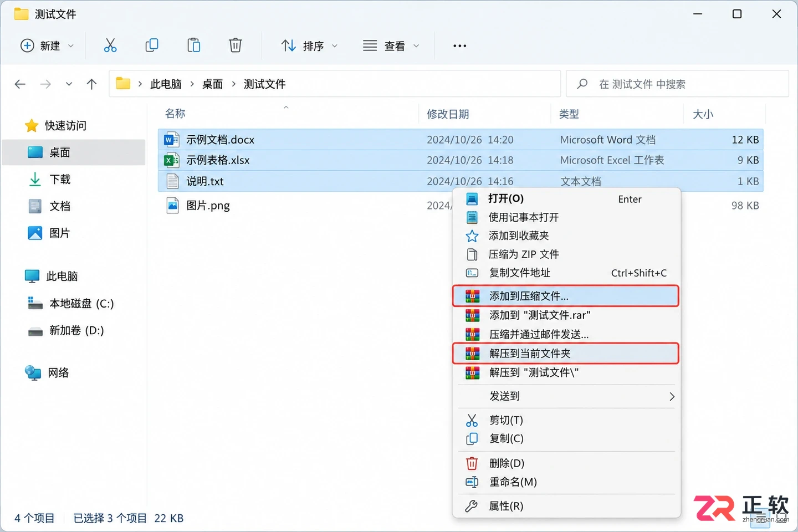Click the 12 KB size cell
The height and width of the screenshot is (532, 798).
coord(745,140)
